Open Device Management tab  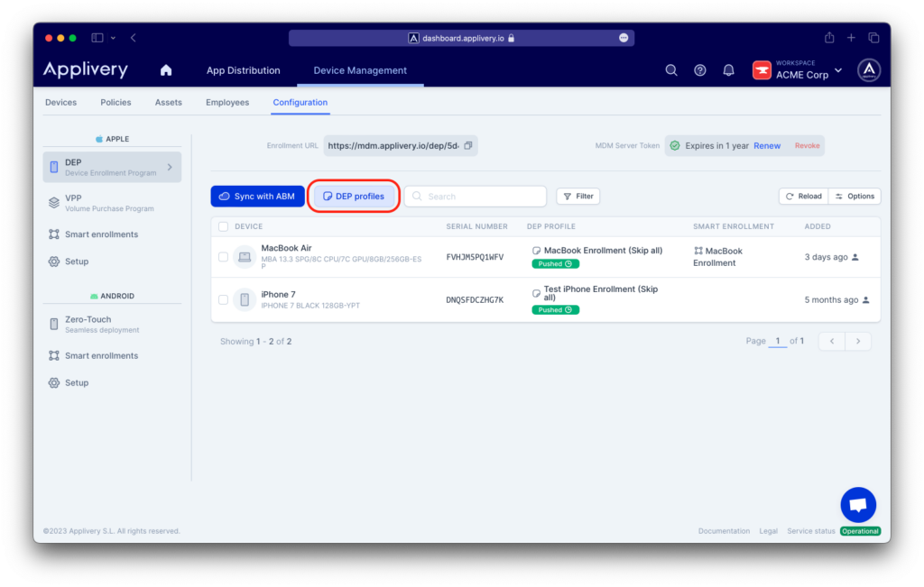coord(360,70)
